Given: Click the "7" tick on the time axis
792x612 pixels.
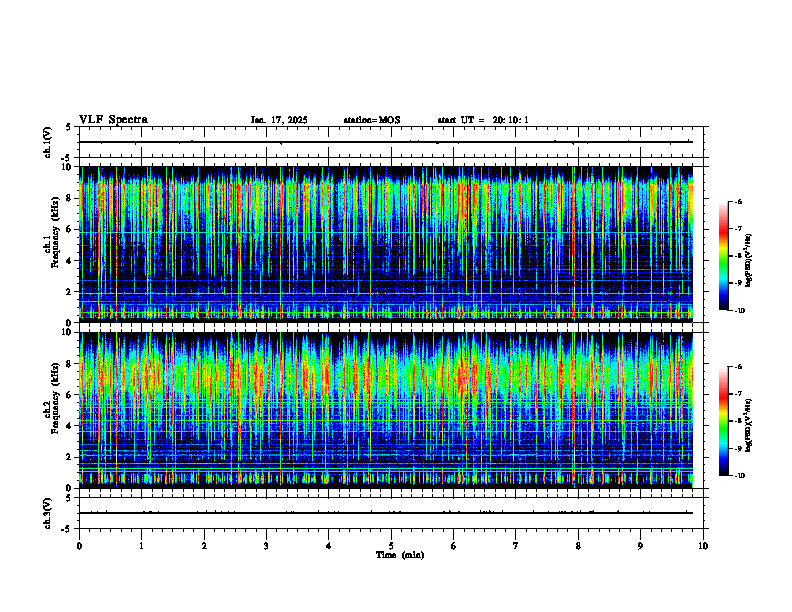Looking at the screenshot, I should click(516, 546).
